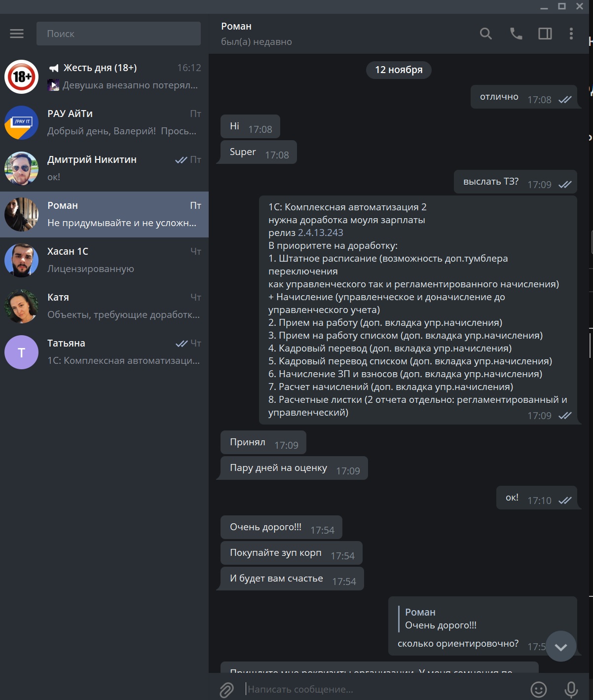593x700 pixels.
Task: Open the Жесть дня (18+) channel
Action: pos(104,77)
